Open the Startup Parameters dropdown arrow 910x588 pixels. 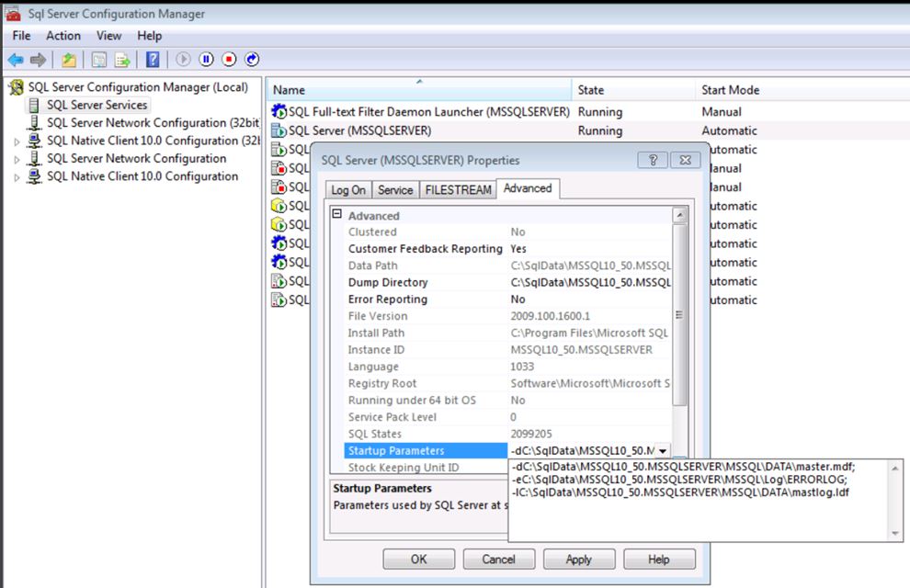(x=662, y=450)
